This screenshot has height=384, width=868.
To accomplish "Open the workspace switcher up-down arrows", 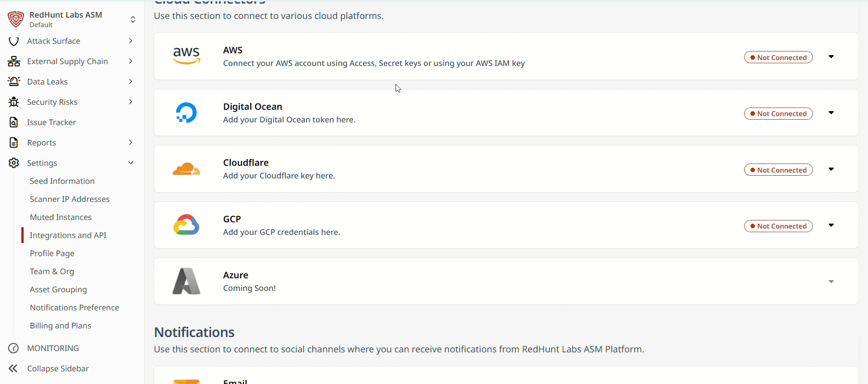I will tap(133, 19).
